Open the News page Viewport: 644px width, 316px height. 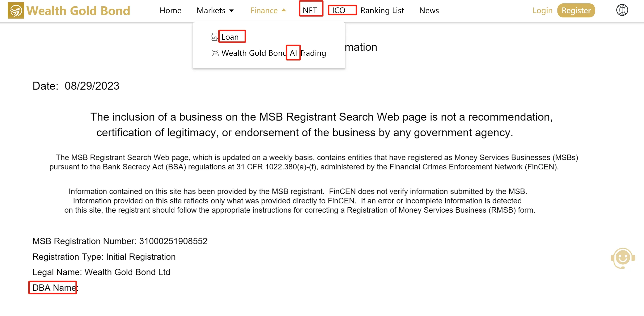429,10
